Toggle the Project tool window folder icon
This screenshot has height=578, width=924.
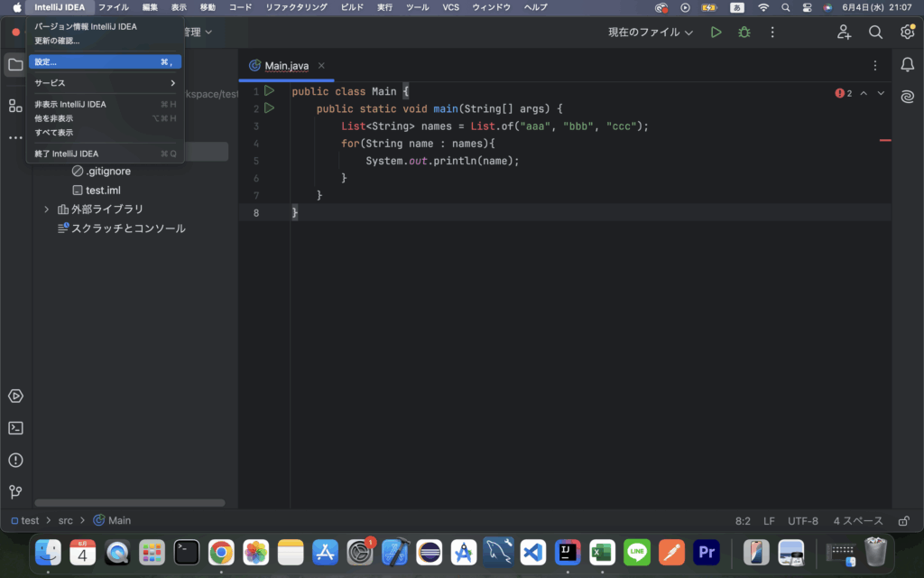15,65
